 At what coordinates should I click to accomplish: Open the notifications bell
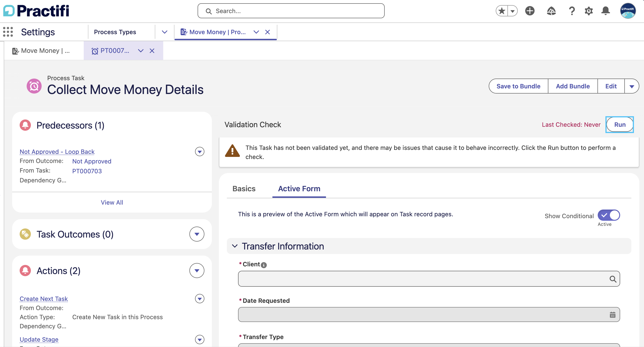click(605, 11)
